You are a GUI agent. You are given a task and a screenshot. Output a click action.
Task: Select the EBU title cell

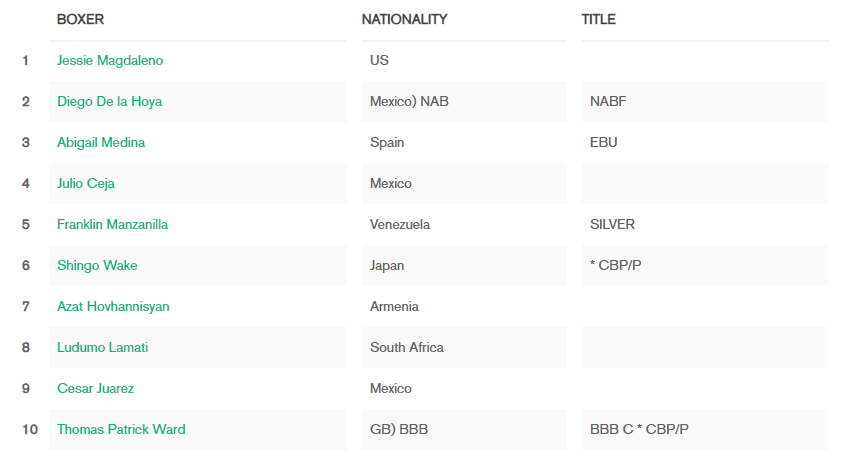pyautogui.click(x=705, y=142)
